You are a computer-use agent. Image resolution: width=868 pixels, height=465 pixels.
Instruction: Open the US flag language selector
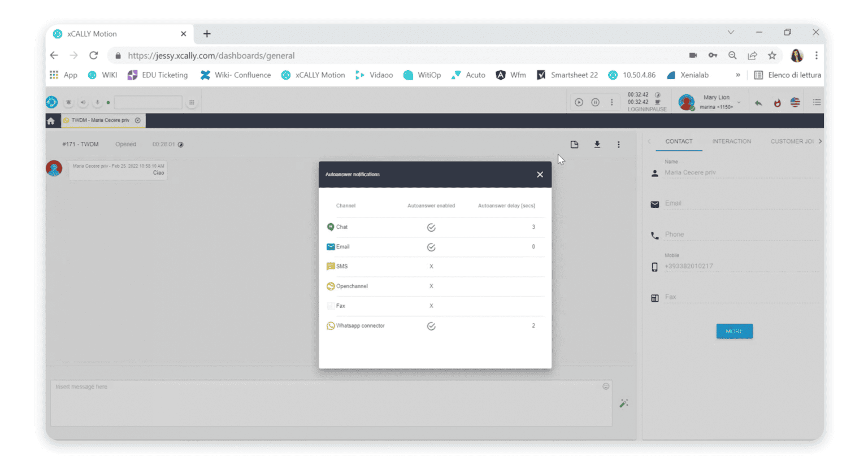795,102
